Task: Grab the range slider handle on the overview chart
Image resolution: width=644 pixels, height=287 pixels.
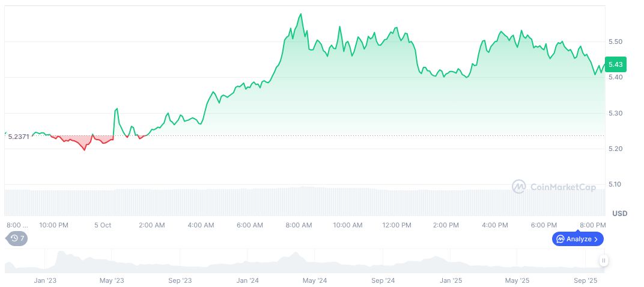Action: tap(603, 261)
